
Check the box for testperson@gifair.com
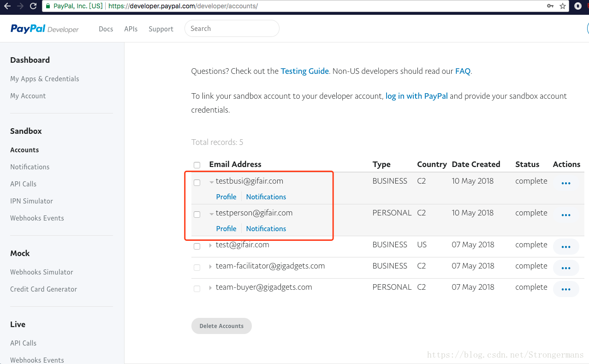click(x=197, y=215)
